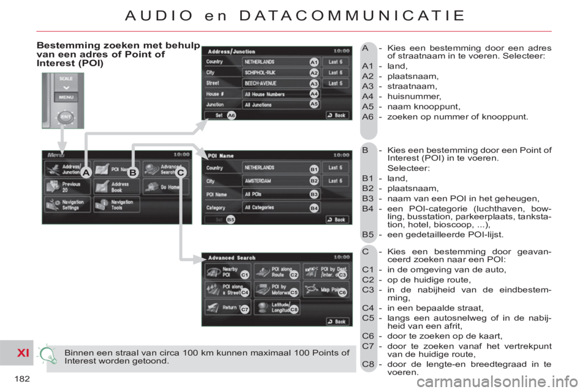This screenshot has height=392, width=588.
Task: Click page number 182
Action: click(22, 379)
